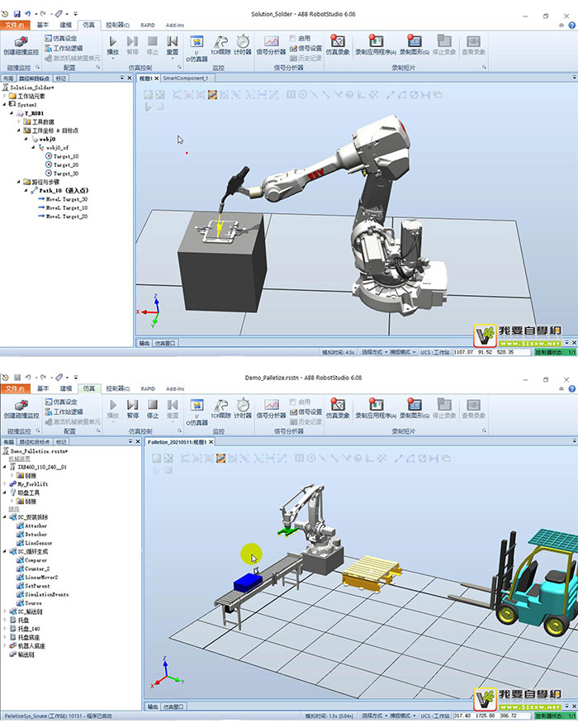
Task: Switch to 建模 tab in the Solution_Solder window
Action: click(x=66, y=25)
